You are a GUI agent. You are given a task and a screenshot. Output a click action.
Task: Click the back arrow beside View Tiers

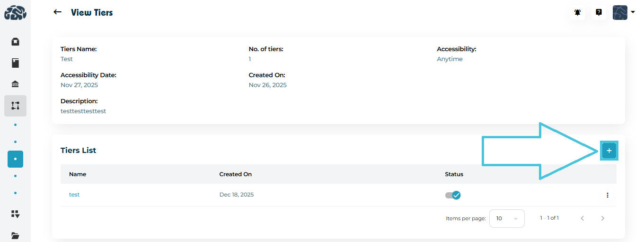click(x=58, y=12)
